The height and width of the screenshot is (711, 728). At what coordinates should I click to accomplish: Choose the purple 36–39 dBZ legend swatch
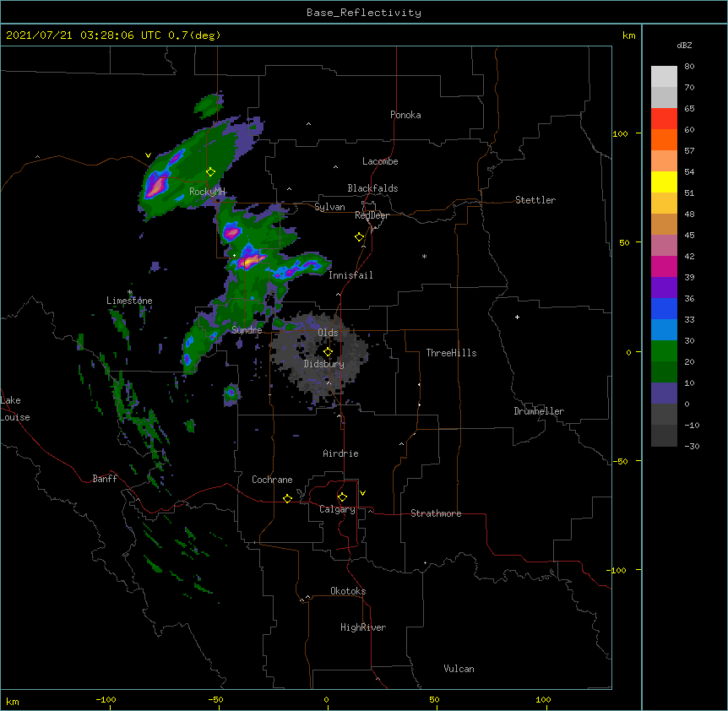(664, 288)
